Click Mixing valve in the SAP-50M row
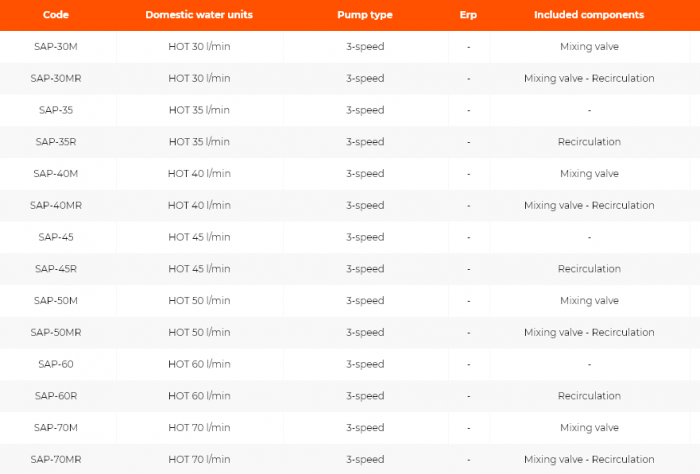This screenshot has height=474, width=700. (x=589, y=301)
